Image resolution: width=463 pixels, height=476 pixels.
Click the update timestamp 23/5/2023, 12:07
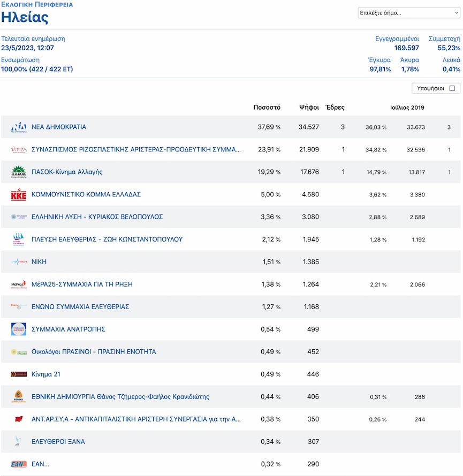27,48
